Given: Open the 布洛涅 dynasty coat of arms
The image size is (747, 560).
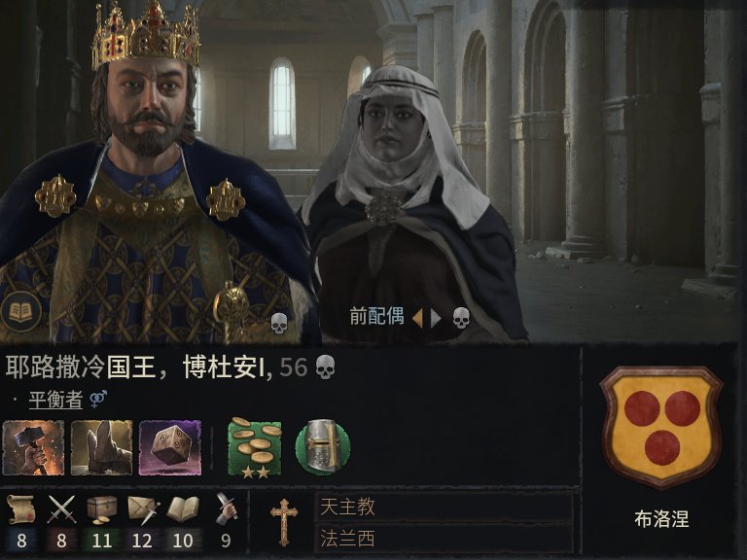Looking at the screenshot, I should 661,427.
